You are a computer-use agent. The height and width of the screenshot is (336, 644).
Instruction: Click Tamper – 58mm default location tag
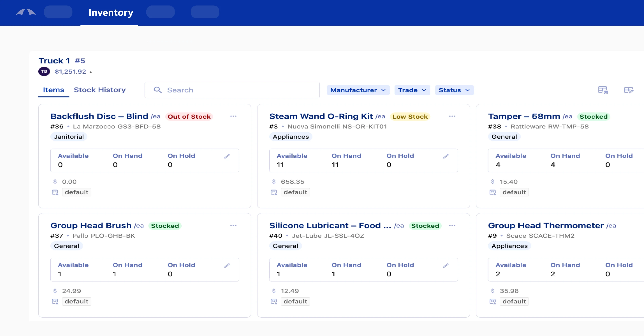point(514,192)
